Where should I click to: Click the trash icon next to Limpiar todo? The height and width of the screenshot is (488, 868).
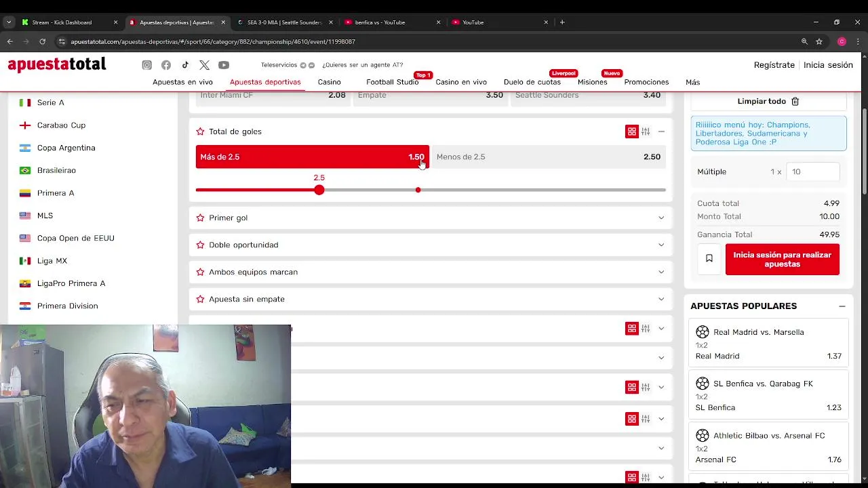point(795,101)
